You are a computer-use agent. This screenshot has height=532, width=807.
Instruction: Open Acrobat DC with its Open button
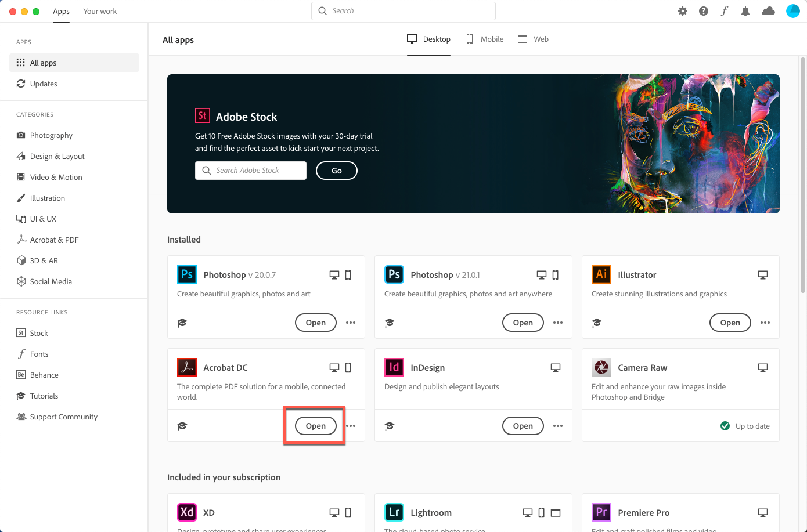coord(316,426)
